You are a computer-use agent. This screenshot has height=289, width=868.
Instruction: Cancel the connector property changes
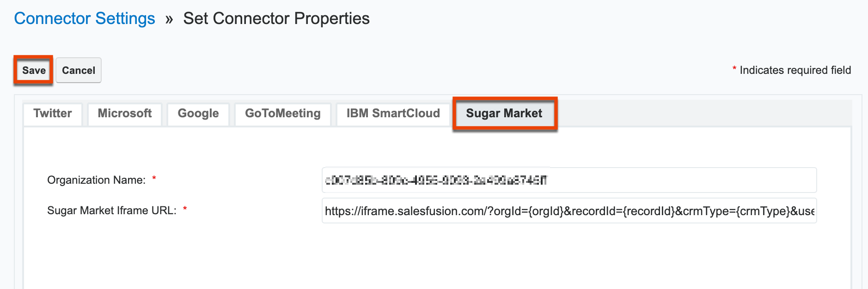click(x=79, y=70)
